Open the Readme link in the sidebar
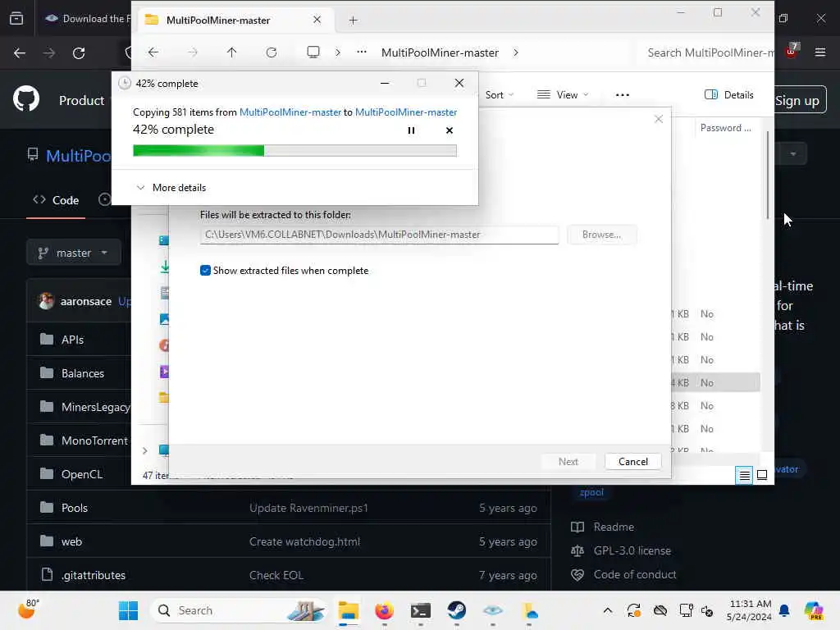Screen dimensions: 840x630 click(603, 527)
